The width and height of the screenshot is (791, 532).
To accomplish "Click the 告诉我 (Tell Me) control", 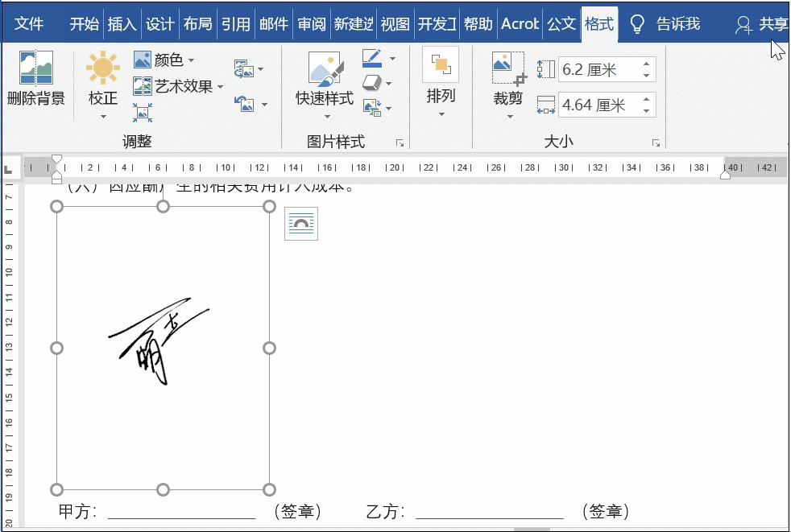I will coord(677,24).
